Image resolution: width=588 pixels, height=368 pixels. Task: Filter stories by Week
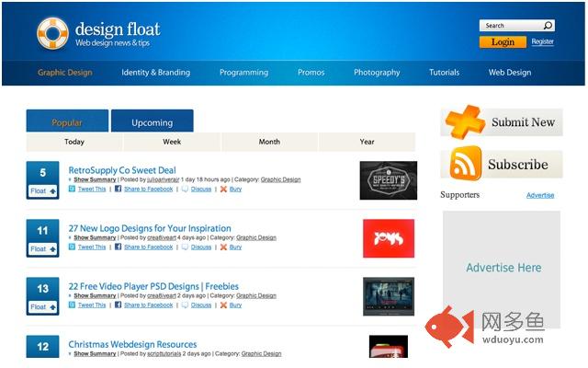pos(172,142)
